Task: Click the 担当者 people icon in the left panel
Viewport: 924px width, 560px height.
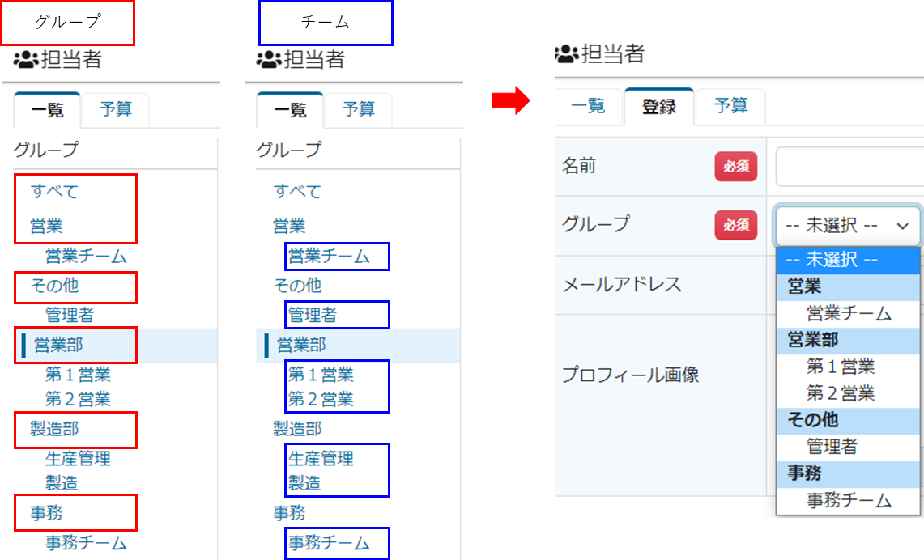Action: 26,59
